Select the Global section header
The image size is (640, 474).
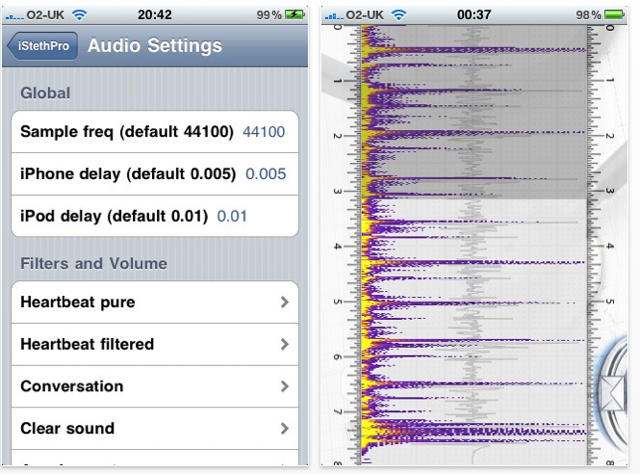[x=45, y=93]
